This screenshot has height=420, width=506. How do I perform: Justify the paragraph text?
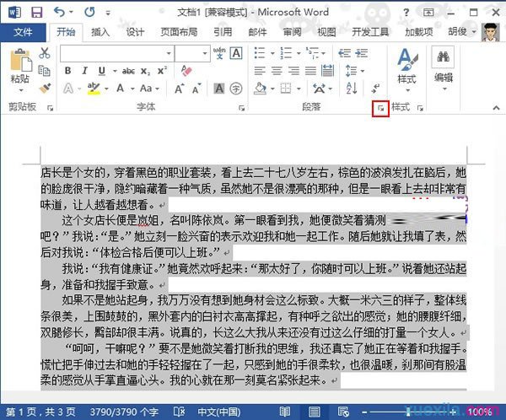coord(310,71)
